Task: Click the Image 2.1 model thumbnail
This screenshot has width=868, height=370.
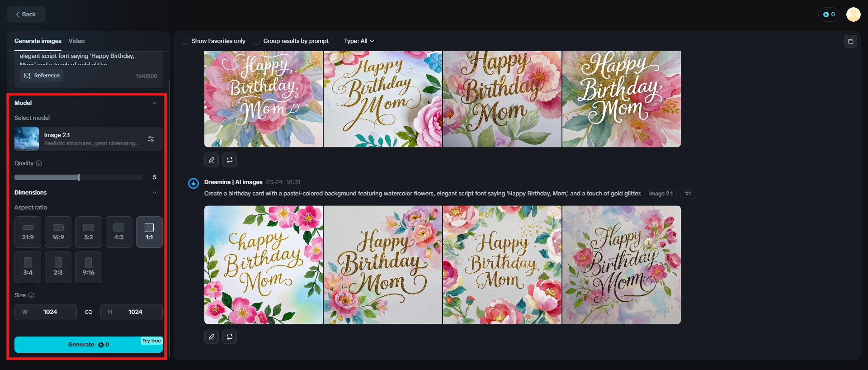Action: point(27,139)
